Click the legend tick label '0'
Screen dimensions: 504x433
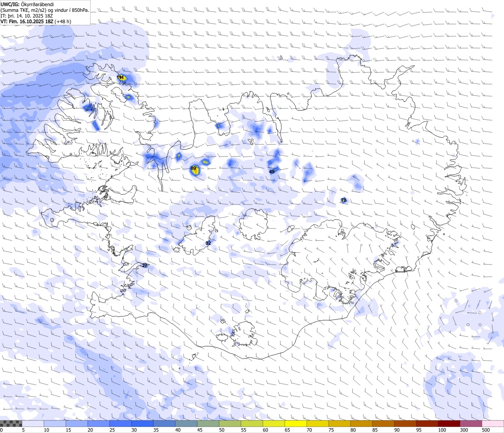(1, 430)
